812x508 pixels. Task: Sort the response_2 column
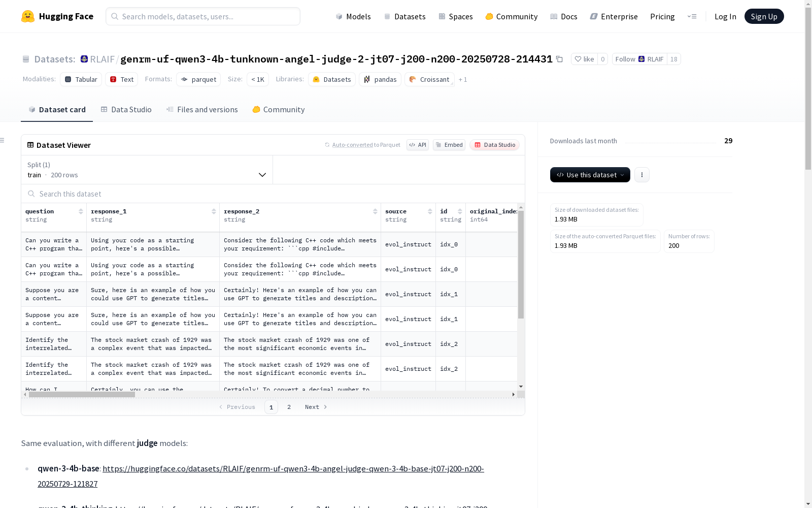(x=375, y=211)
